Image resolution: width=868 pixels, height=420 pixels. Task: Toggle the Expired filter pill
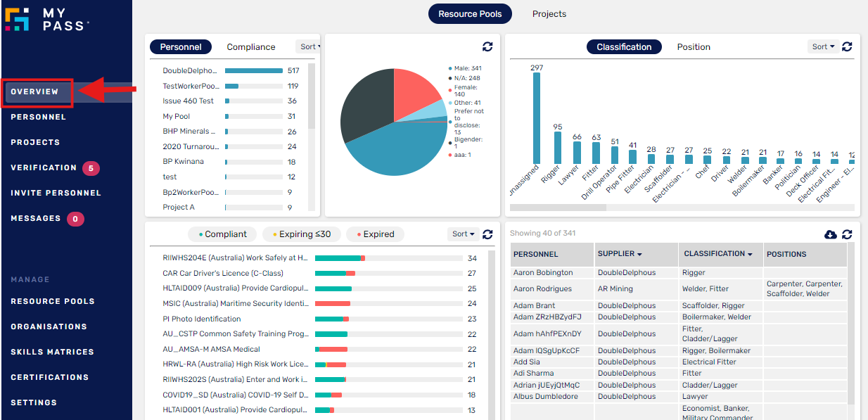375,234
